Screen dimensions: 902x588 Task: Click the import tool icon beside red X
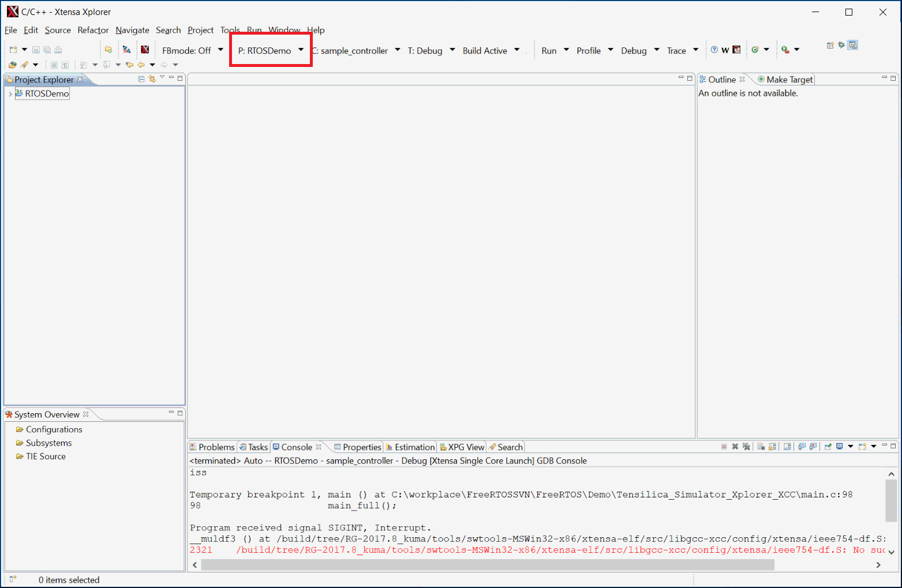pyautogui.click(x=126, y=50)
